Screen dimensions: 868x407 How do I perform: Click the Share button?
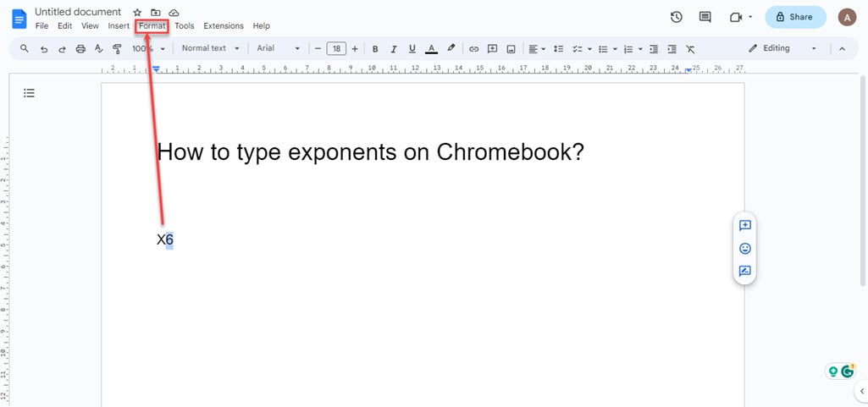795,17
